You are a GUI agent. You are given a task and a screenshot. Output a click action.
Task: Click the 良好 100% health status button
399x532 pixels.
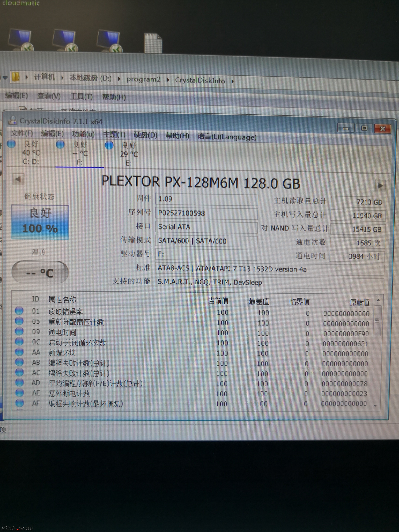point(40,222)
